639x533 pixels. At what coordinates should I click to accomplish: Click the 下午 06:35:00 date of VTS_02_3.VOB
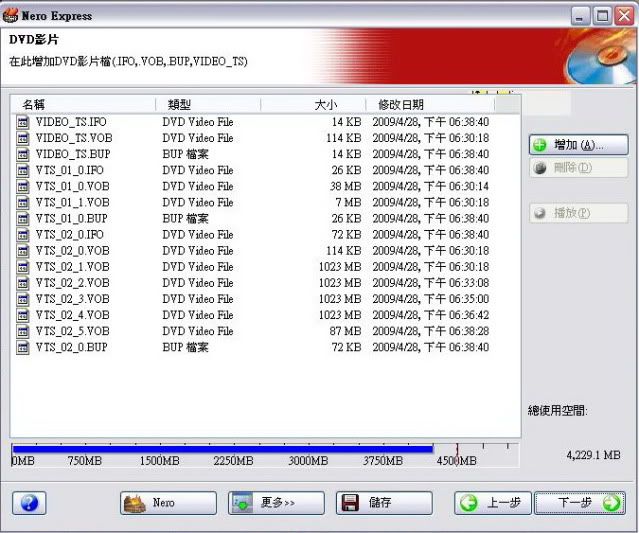pyautogui.click(x=456, y=299)
